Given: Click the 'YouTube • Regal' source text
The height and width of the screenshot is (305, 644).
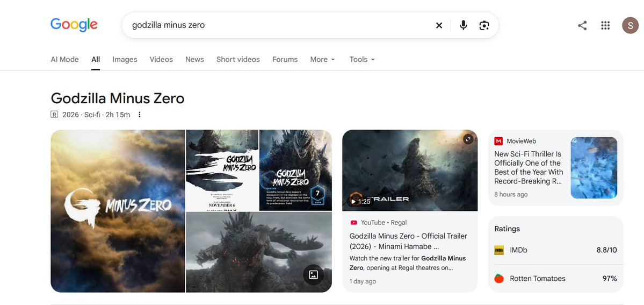Looking at the screenshot, I should (x=383, y=223).
